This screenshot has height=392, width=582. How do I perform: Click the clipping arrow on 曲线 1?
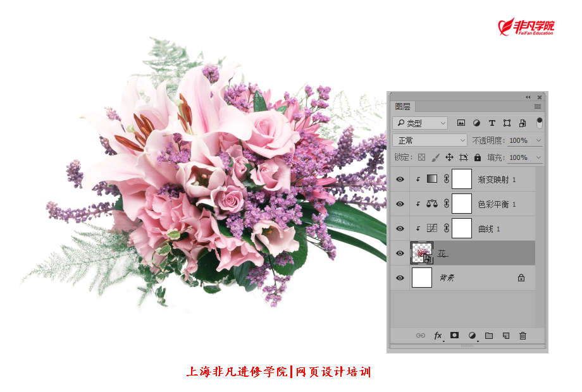[x=418, y=228]
